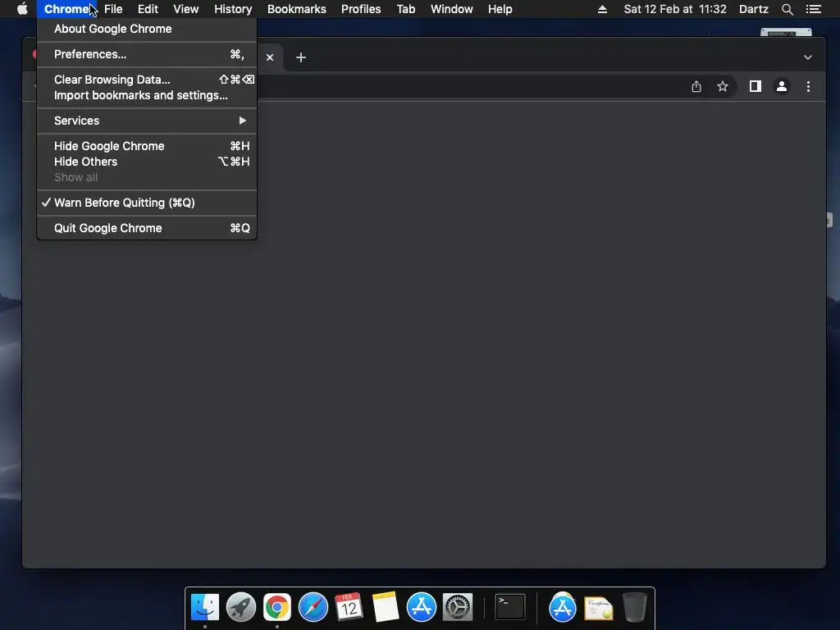Screen dimensions: 840x630
Task: Open the Chrome profile avatar
Action: point(782,86)
